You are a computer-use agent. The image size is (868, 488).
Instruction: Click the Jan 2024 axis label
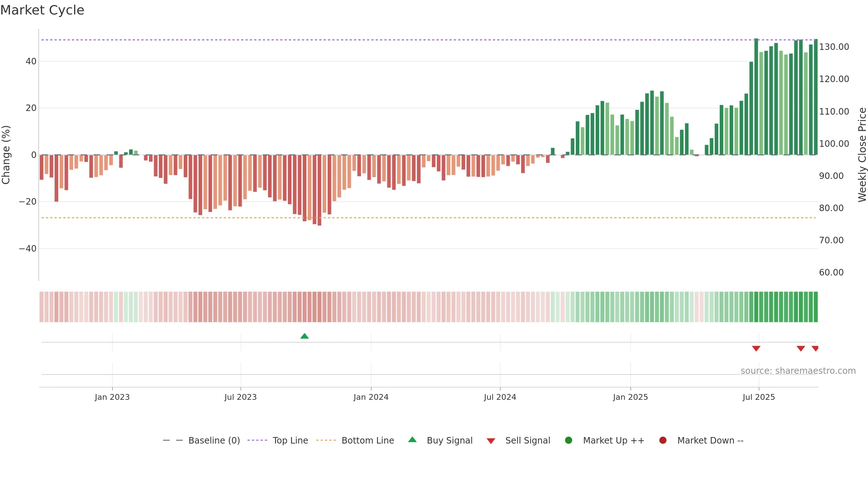371,397
